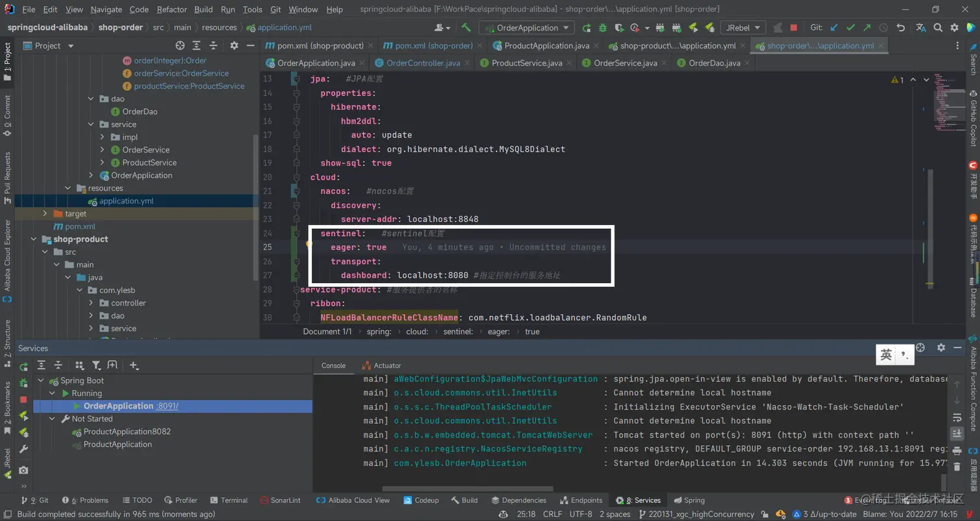Click the Build Project hammer icon

pyautogui.click(x=466, y=28)
